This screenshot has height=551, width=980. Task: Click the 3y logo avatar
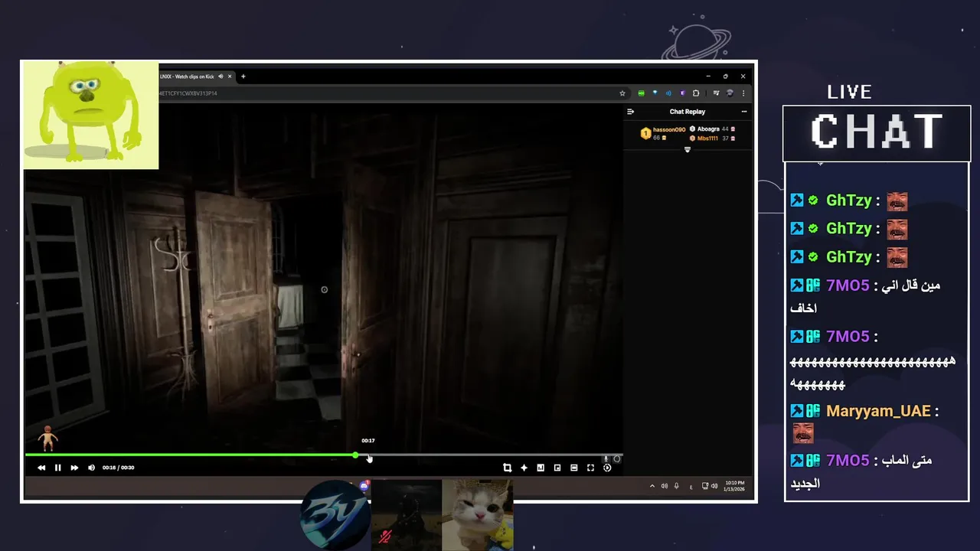[335, 515]
